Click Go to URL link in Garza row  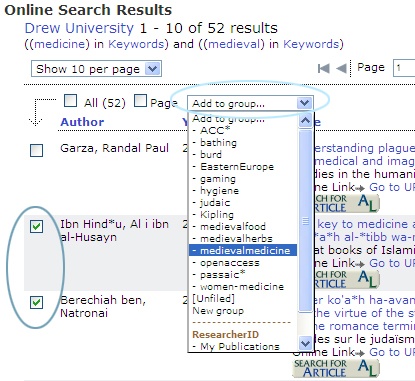point(392,187)
